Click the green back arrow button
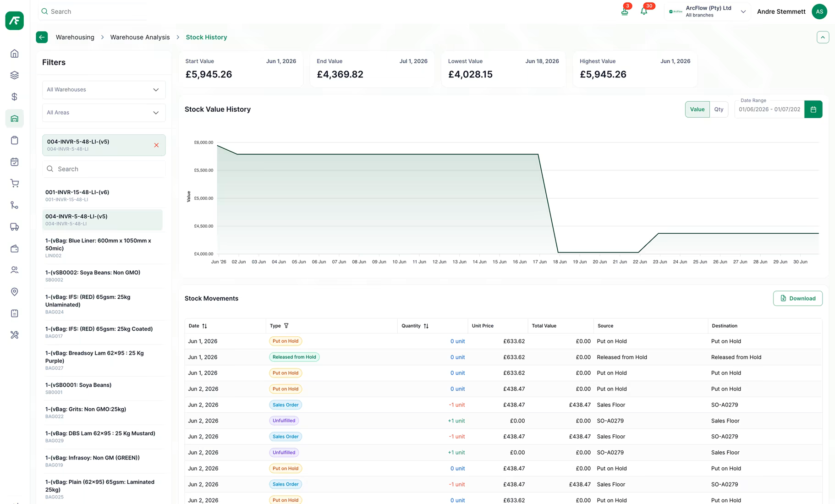This screenshot has height=504, width=835. tap(42, 37)
